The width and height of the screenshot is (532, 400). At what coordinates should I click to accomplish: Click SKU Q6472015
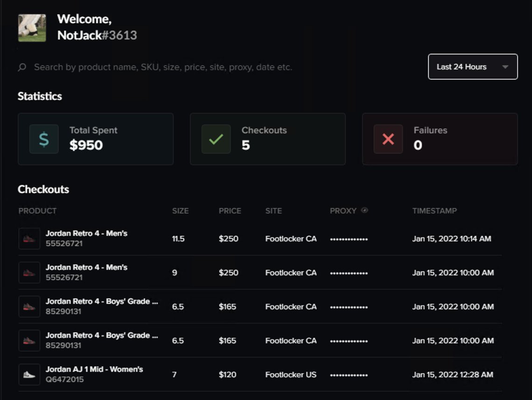click(64, 379)
